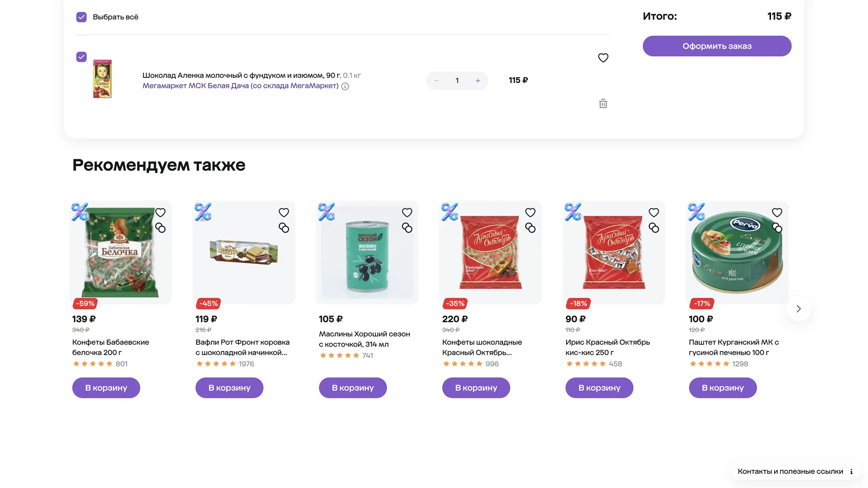Viewport: 868px width, 488px height.
Task: Favorite the Паштет Курганский МК product
Action: pos(777,212)
